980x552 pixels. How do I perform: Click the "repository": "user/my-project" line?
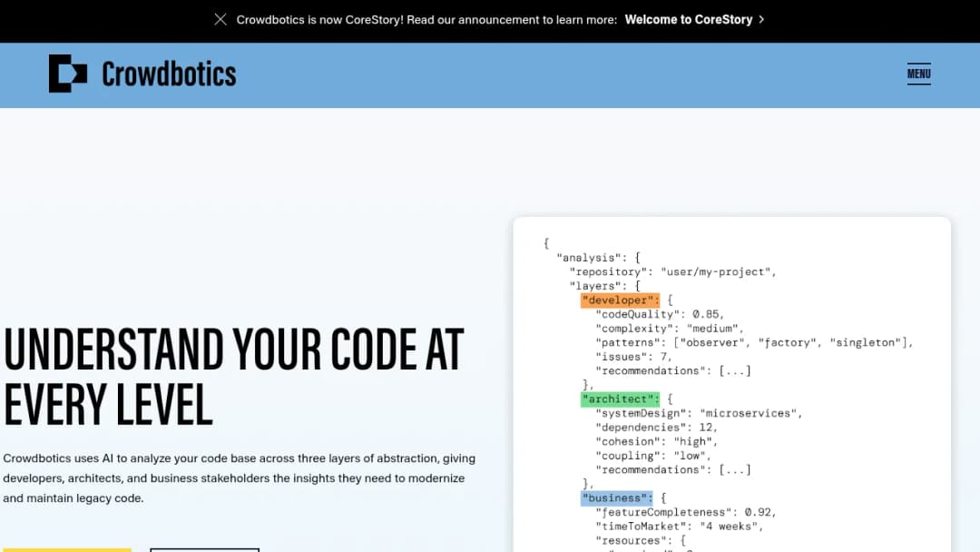[x=672, y=272]
